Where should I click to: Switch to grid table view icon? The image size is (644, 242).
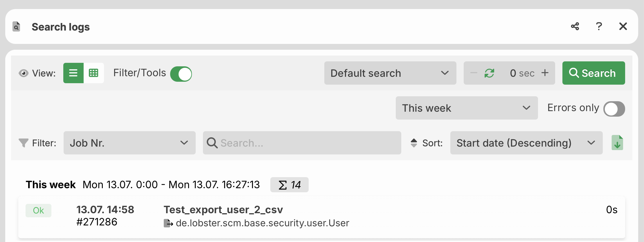coord(93,73)
